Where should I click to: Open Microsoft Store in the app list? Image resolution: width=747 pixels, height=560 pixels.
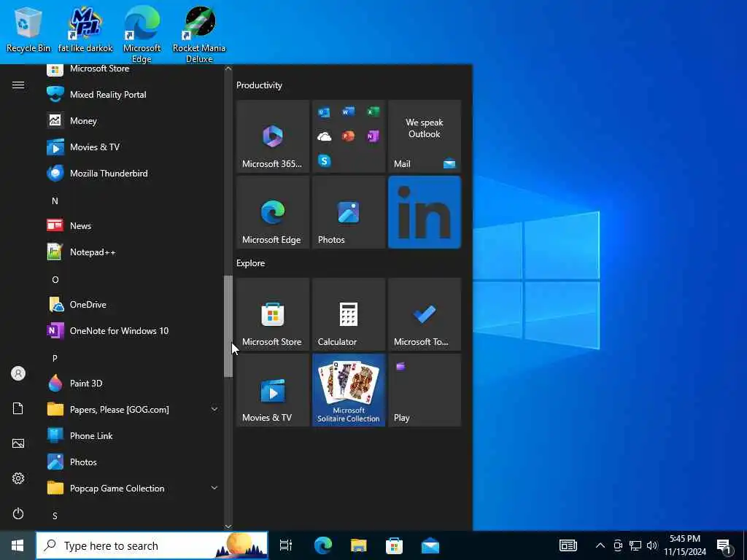tap(132, 70)
